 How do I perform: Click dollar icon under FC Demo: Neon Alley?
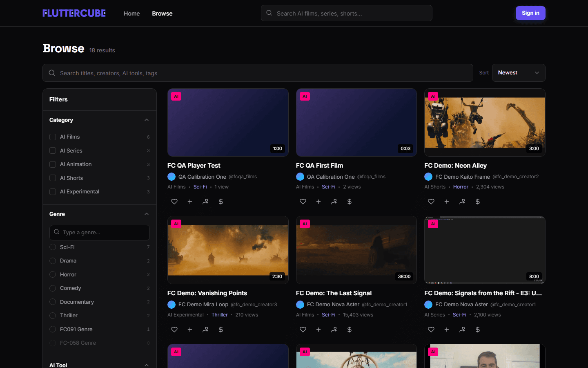pos(478,202)
